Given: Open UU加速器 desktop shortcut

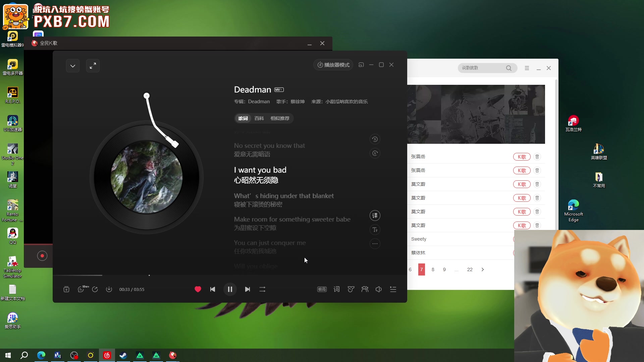Looking at the screenshot, I should pyautogui.click(x=13, y=123).
